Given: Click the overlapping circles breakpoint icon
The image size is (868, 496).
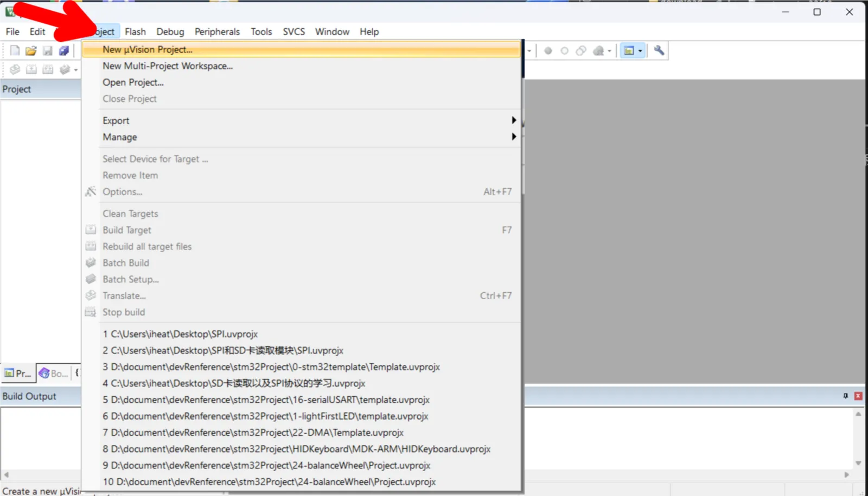Looking at the screenshot, I should pyautogui.click(x=581, y=50).
